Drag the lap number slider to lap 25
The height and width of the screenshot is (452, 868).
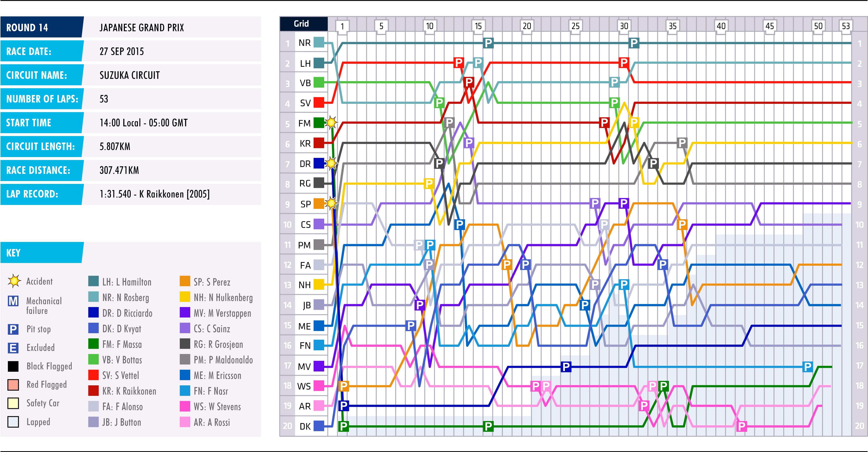pyautogui.click(x=574, y=23)
